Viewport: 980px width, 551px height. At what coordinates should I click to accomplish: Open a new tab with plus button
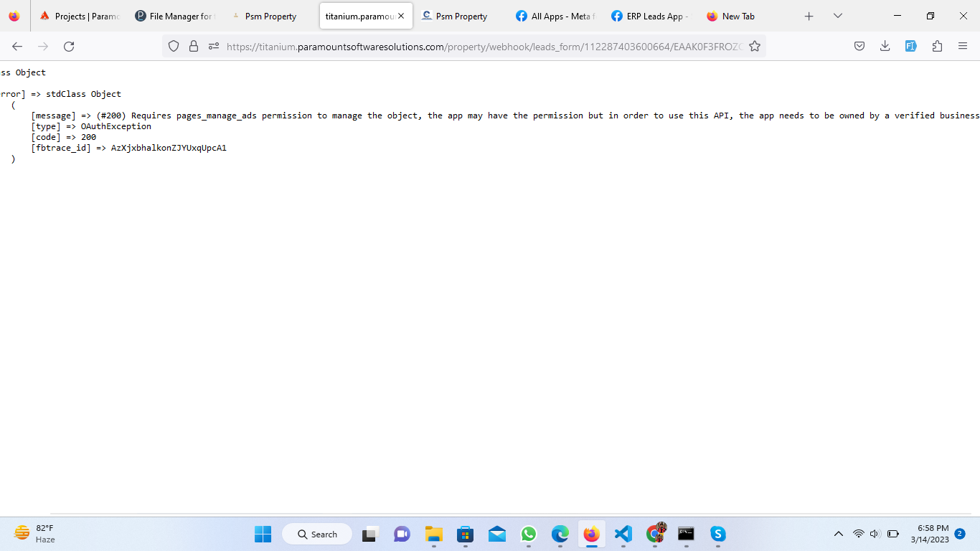(809, 16)
